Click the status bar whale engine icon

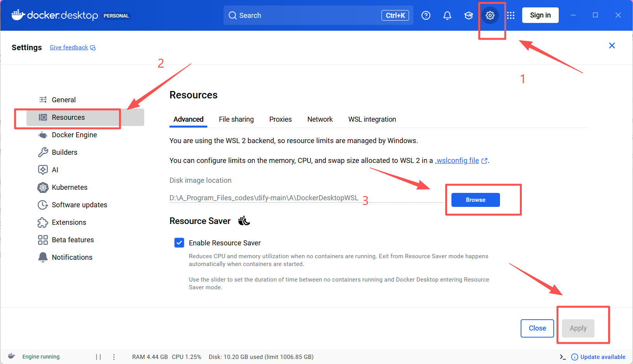pos(12,356)
